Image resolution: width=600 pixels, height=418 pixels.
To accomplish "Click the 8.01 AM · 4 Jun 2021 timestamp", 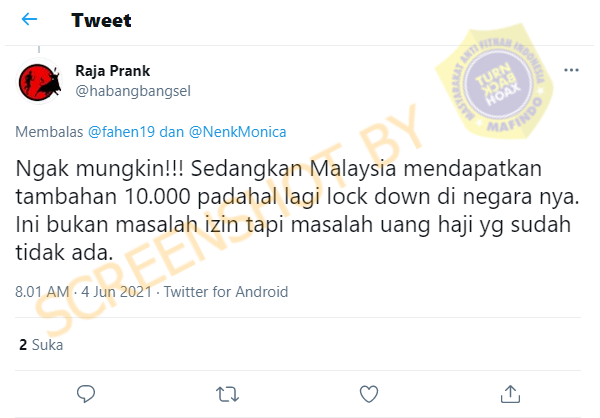I will (x=83, y=292).
